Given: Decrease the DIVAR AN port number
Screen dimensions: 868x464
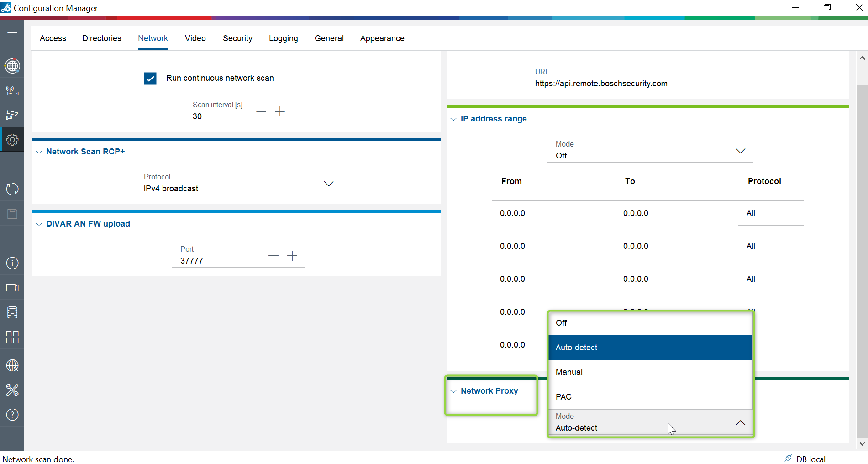Looking at the screenshot, I should click(274, 256).
